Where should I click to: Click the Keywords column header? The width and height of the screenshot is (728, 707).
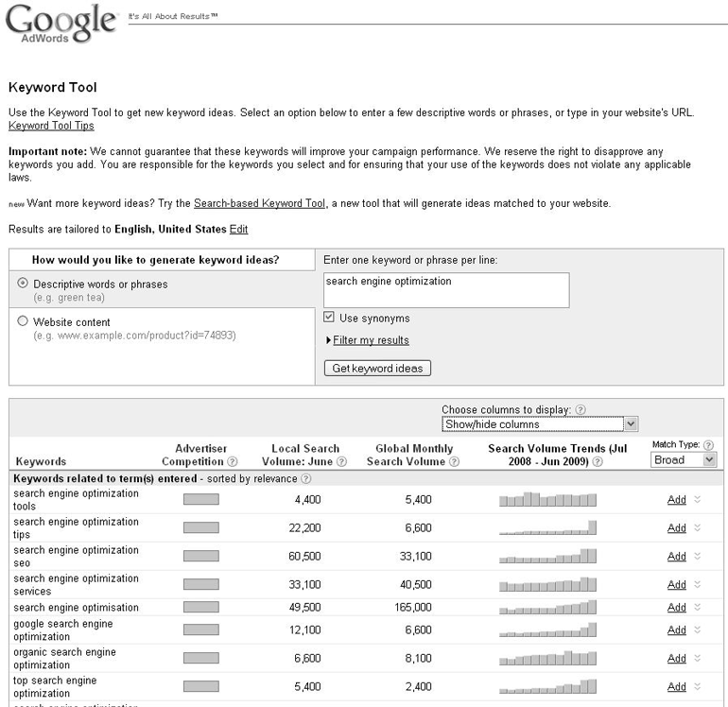click(41, 461)
